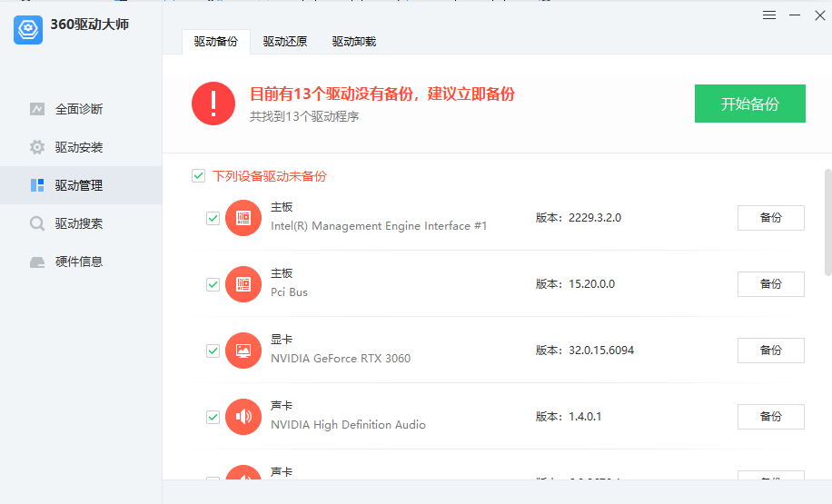The height and width of the screenshot is (504, 832).
Task: Click the green 开始备份 button
Action: pyautogui.click(x=749, y=104)
